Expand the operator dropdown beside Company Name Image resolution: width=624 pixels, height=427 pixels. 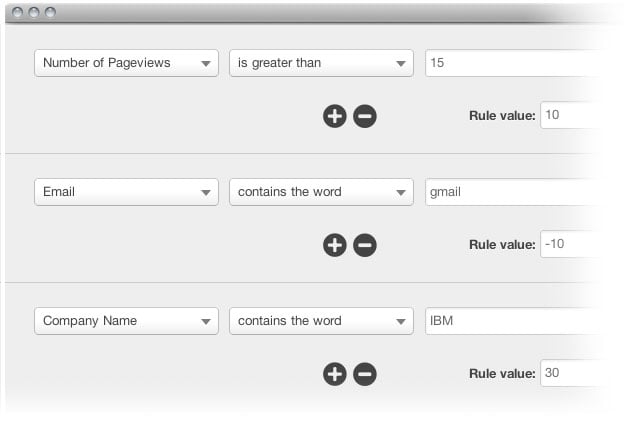pos(321,321)
